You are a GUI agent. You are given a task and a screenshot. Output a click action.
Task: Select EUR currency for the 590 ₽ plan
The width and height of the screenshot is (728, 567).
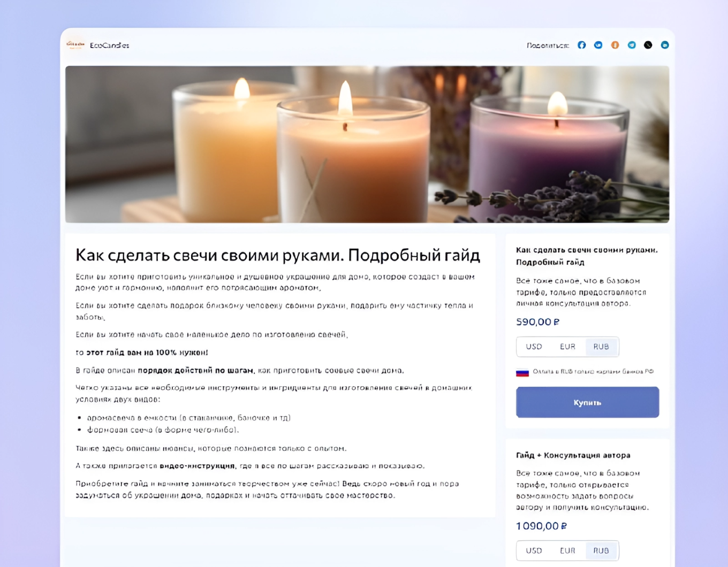tap(567, 347)
